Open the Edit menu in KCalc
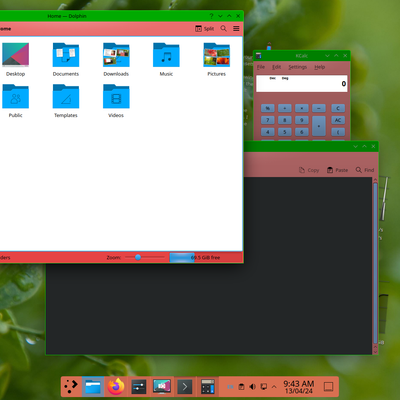The width and height of the screenshot is (400, 400). coord(276,67)
